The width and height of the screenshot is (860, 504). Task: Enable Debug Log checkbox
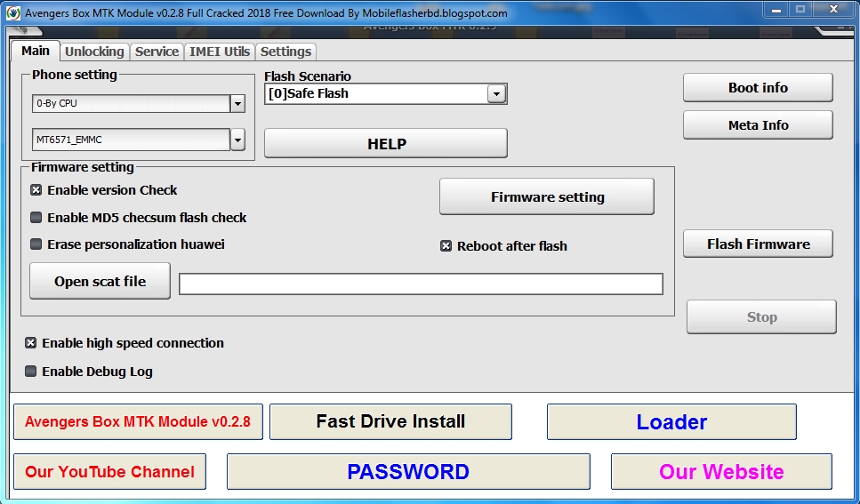[31, 372]
